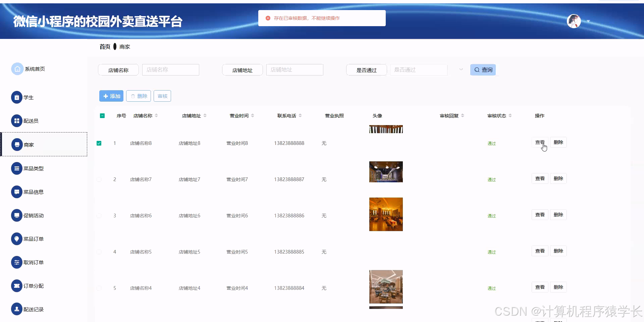This screenshot has width=644, height=322.
Task: Open 促销活动 menu item
Action: [x=34, y=215]
